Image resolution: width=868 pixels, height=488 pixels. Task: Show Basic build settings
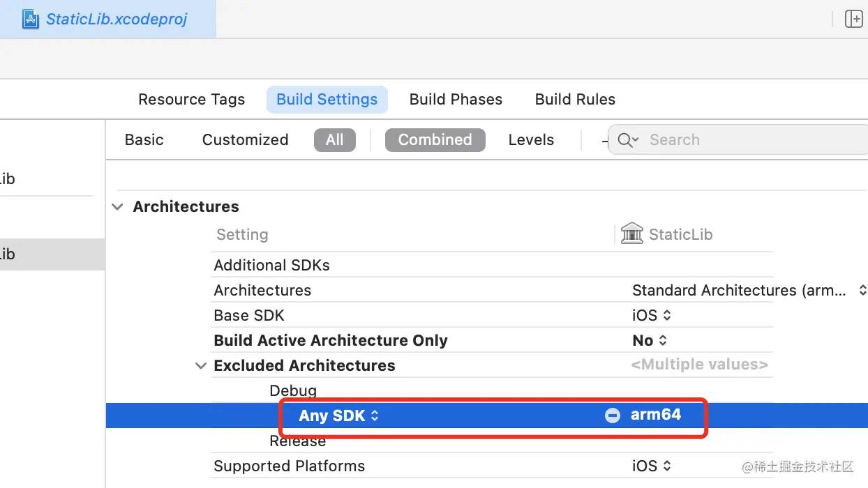[x=144, y=140]
